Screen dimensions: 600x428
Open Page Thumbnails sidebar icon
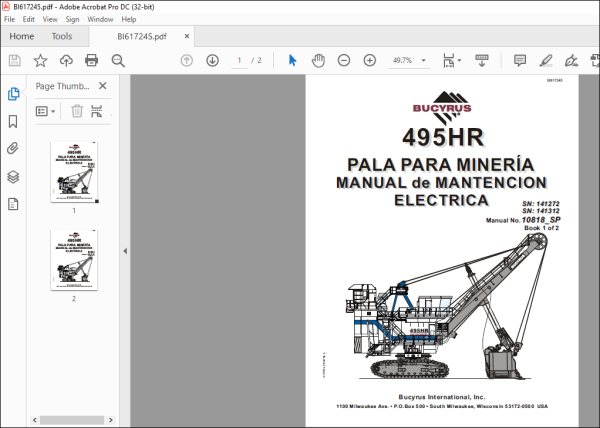(x=13, y=94)
